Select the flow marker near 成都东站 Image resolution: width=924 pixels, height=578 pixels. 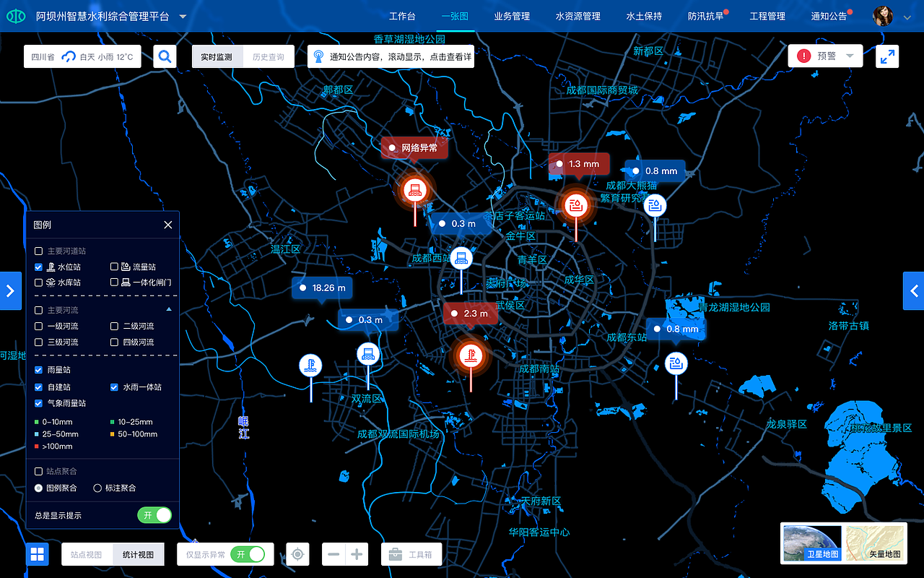point(676,363)
